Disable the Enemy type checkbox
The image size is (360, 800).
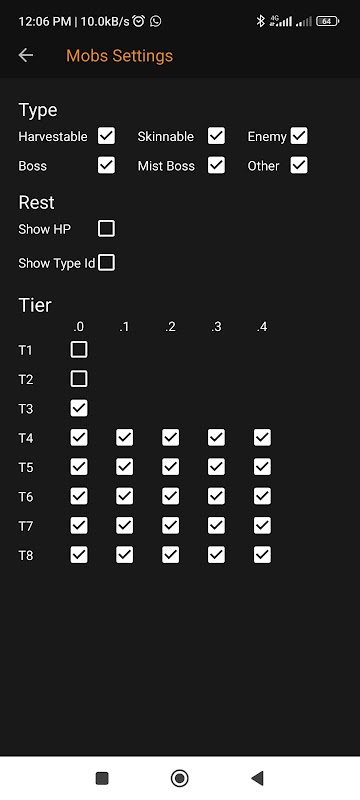(299, 136)
